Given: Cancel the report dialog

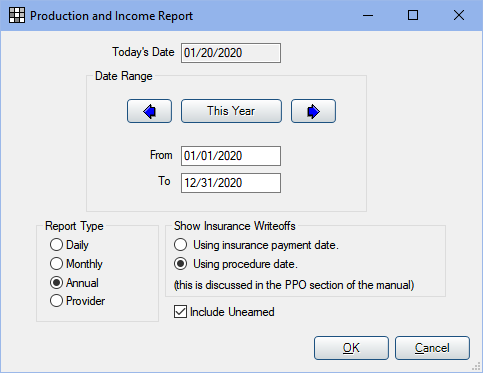Looking at the screenshot, I should pyautogui.click(x=432, y=348).
